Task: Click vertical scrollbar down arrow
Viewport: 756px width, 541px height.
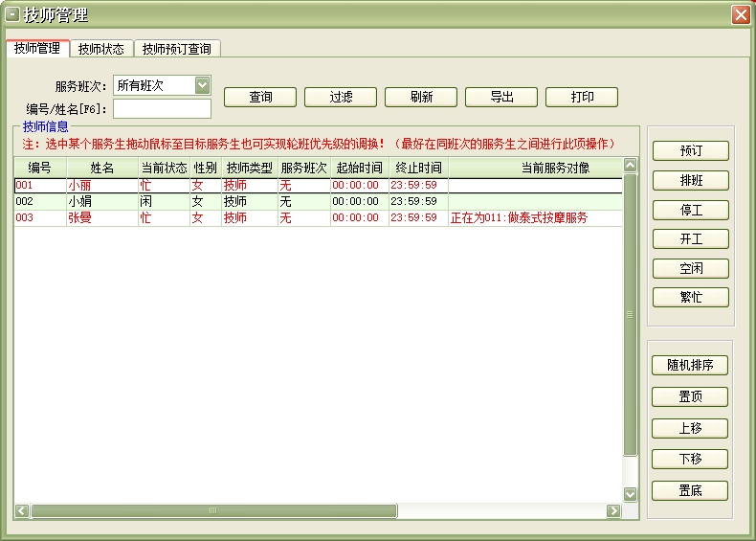Action: click(630, 494)
